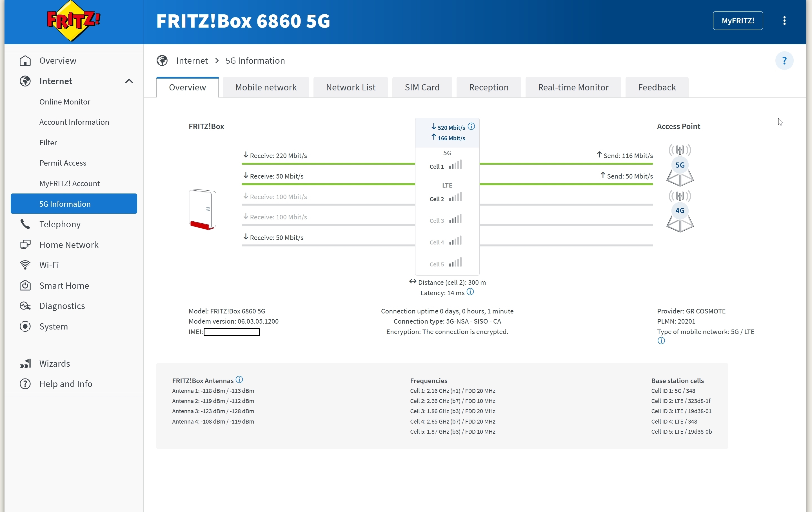Click 'Antenna 4: -108 dBm / -119 dBm'
Screen dimensions: 812x512
pyautogui.click(x=213, y=422)
